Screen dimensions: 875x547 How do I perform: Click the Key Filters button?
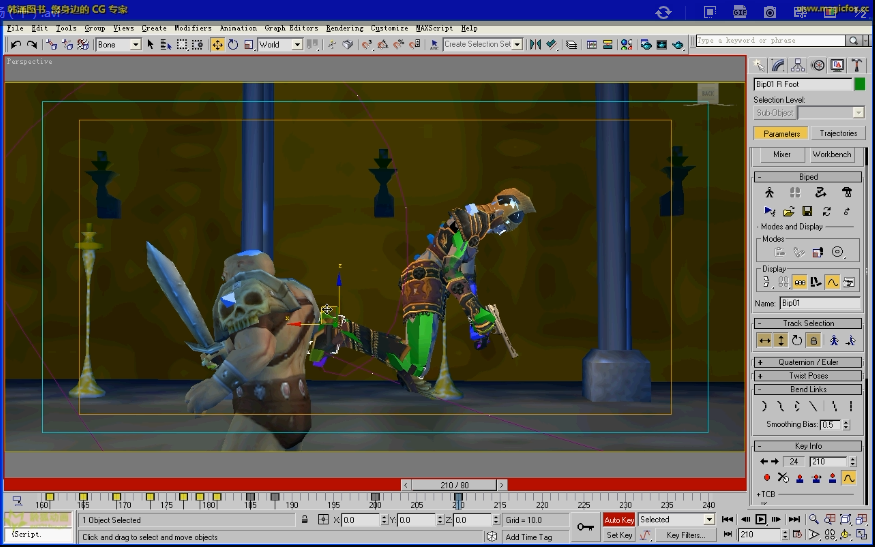(686, 535)
